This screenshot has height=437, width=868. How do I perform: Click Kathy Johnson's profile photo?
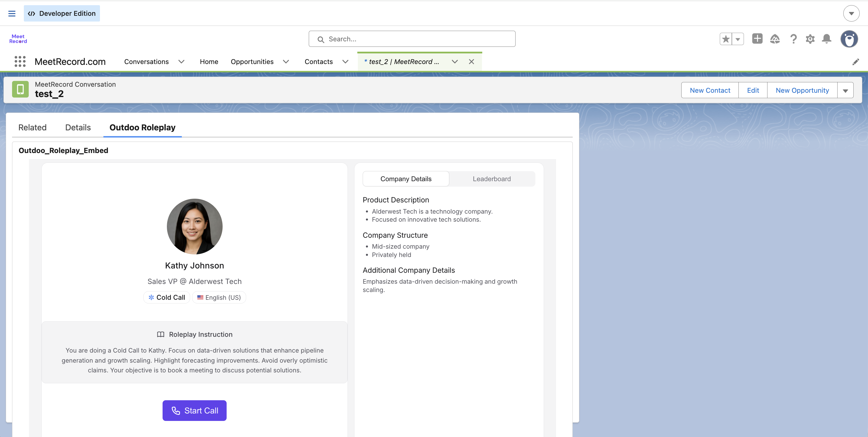pyautogui.click(x=194, y=227)
